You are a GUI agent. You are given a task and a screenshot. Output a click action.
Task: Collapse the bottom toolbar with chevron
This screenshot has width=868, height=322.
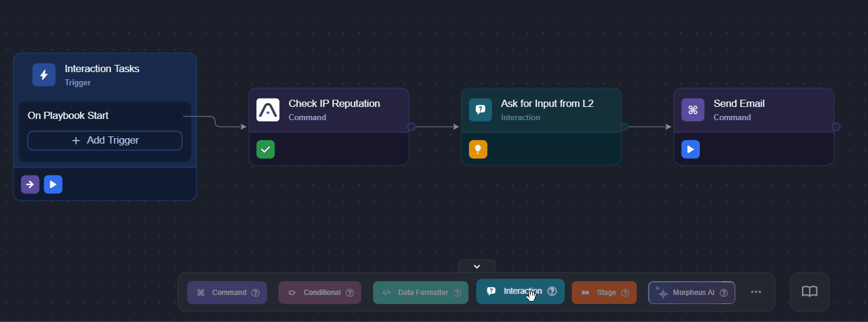coord(477,266)
